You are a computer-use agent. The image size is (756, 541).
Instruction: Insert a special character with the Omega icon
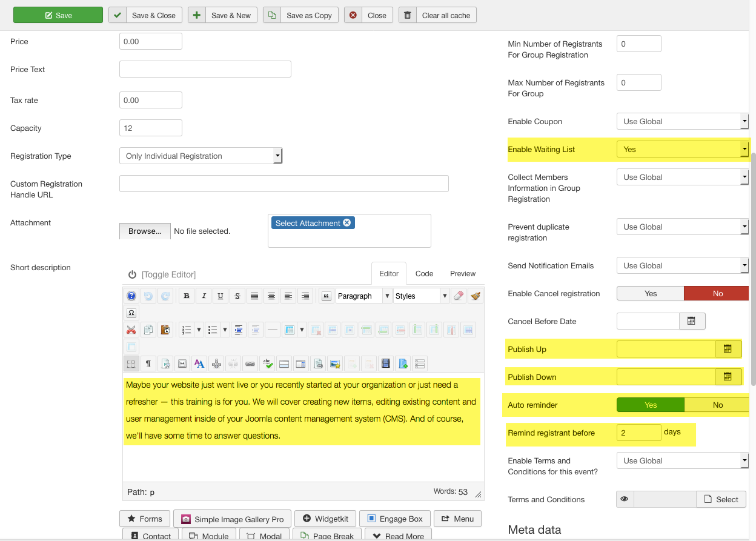click(131, 313)
